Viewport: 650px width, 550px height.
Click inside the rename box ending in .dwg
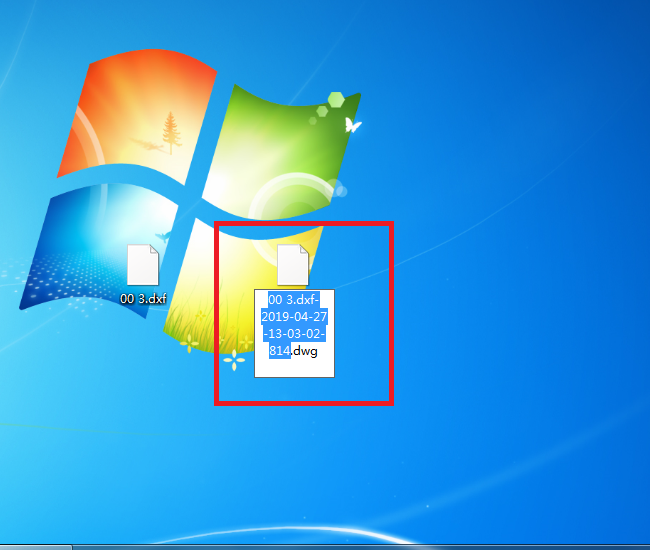(294, 333)
